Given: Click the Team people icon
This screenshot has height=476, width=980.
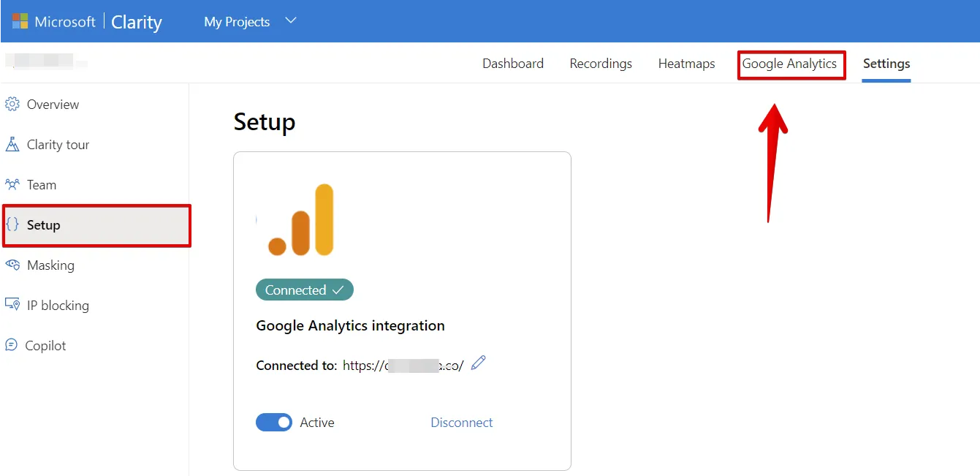Looking at the screenshot, I should click(x=12, y=185).
